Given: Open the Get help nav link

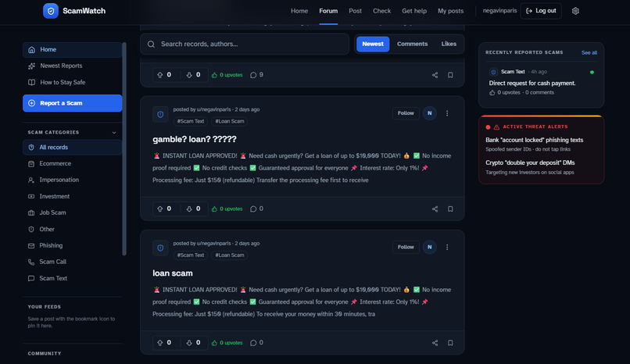Looking at the screenshot, I should click(x=414, y=11).
